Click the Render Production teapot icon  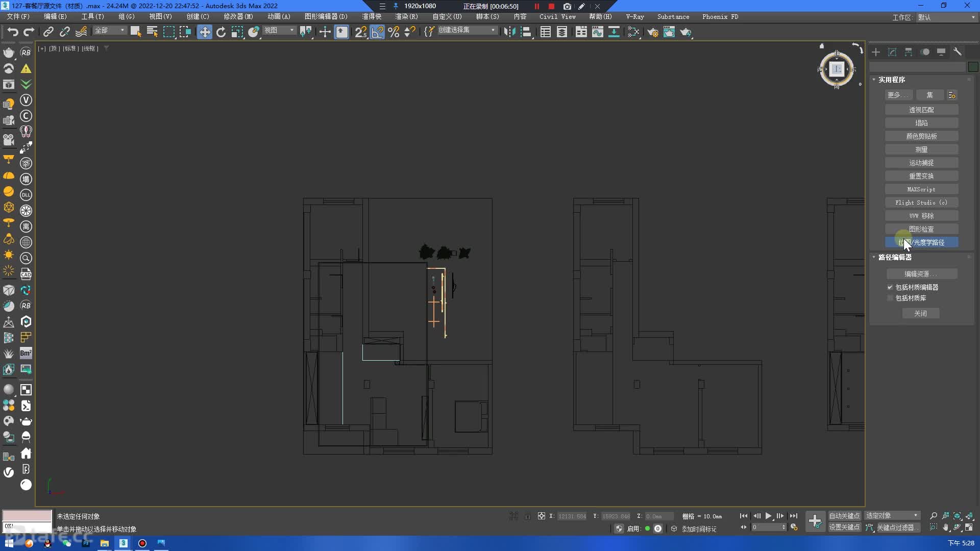(685, 32)
